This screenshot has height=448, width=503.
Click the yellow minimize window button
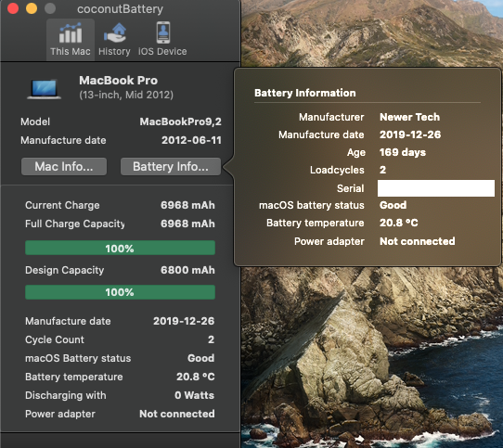(x=32, y=8)
